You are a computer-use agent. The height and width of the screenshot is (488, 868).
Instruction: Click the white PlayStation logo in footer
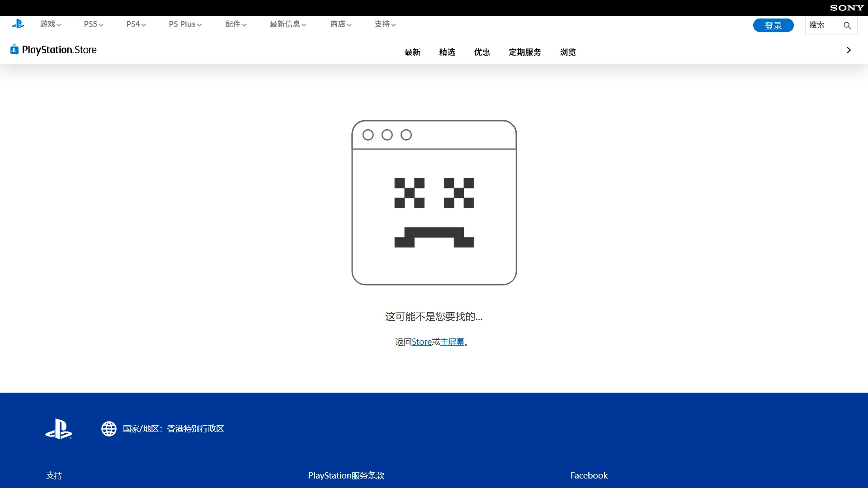(59, 428)
